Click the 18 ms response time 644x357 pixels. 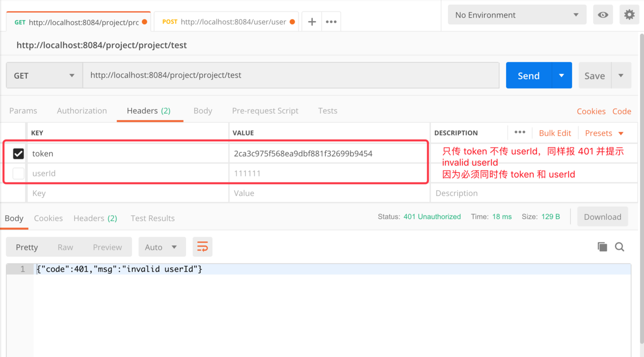[502, 217]
